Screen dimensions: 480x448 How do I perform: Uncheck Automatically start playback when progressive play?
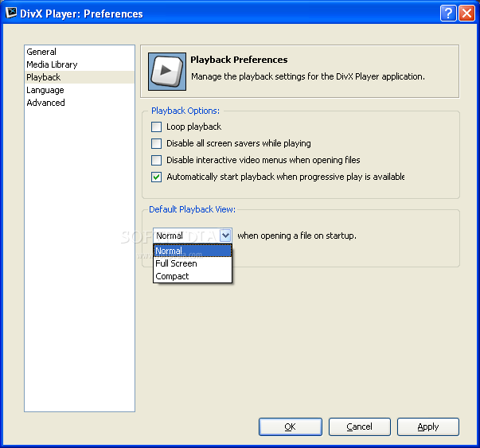click(x=157, y=177)
